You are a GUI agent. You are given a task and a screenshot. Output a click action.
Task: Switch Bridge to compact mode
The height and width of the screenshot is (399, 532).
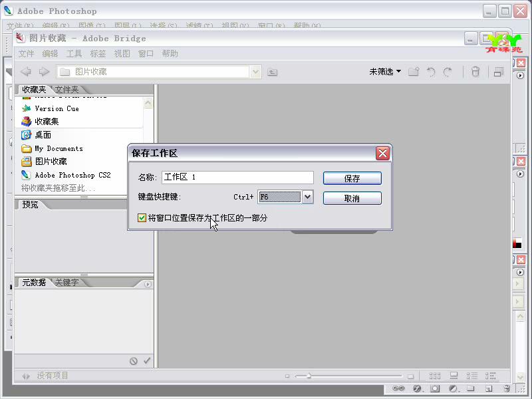pyautogui.click(x=498, y=72)
